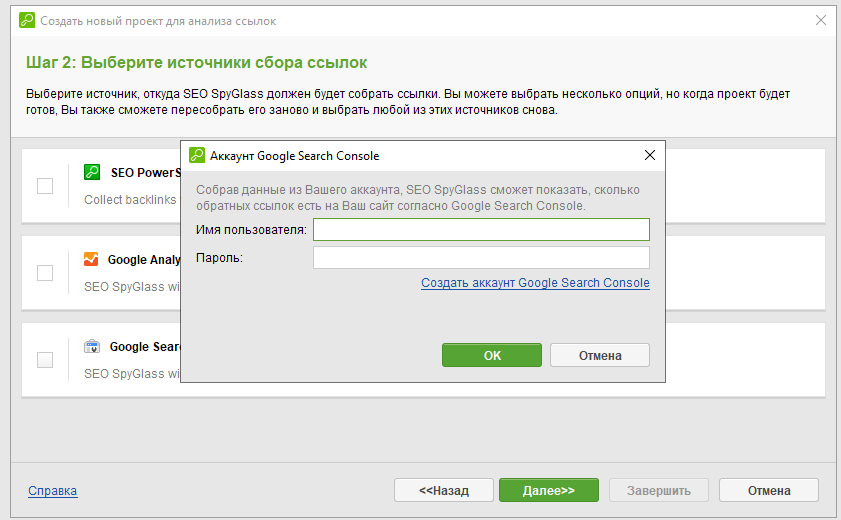
Task: Click the Завершить button
Action: (658, 490)
